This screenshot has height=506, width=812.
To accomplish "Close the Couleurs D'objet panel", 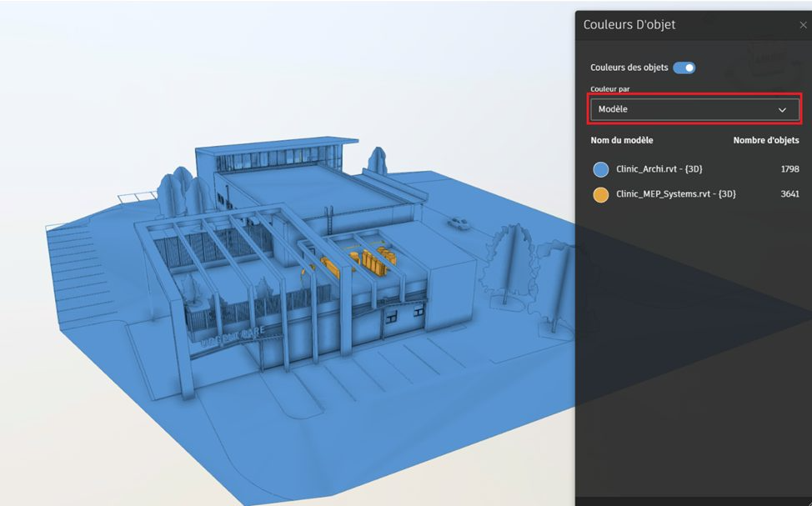I will pyautogui.click(x=803, y=26).
